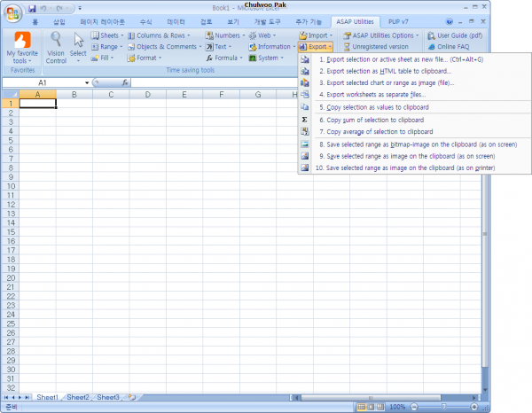Click icon beside Copy average of selection
Screen dimensions: 532x413
[x=305, y=131]
